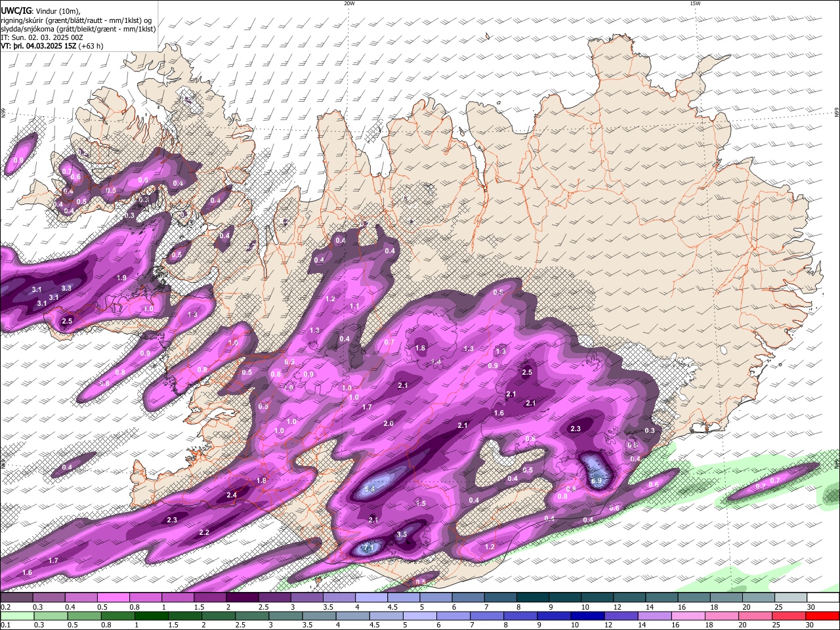Click the 6.9 precipitation value on the map
840x630 pixels.
coord(597,481)
